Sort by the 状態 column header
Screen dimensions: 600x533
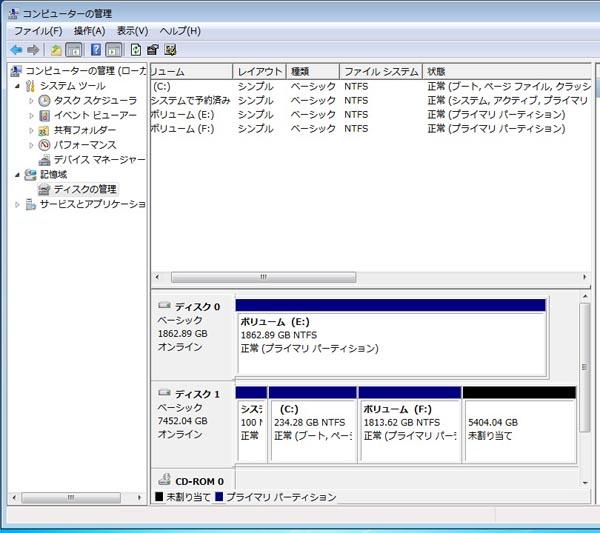tap(507, 72)
